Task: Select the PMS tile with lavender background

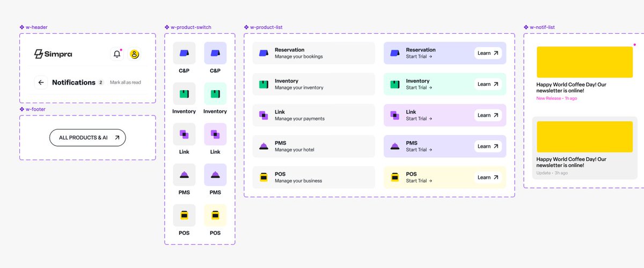Action: 215,175
